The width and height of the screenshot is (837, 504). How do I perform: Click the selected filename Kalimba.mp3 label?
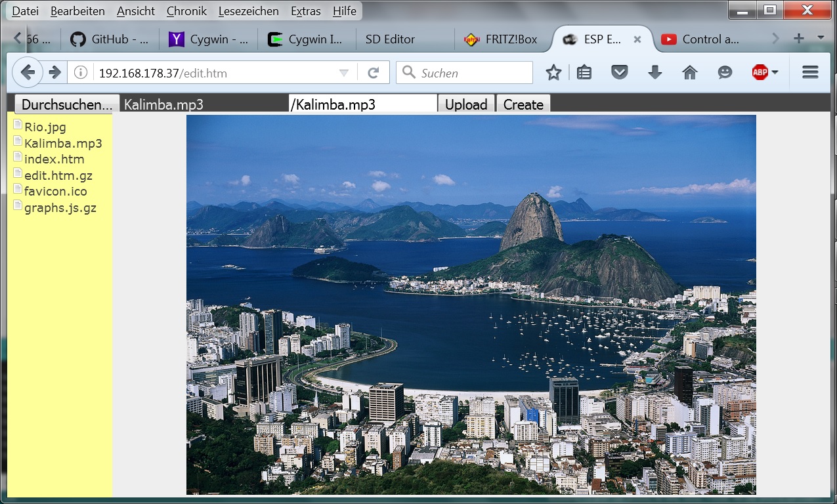163,104
